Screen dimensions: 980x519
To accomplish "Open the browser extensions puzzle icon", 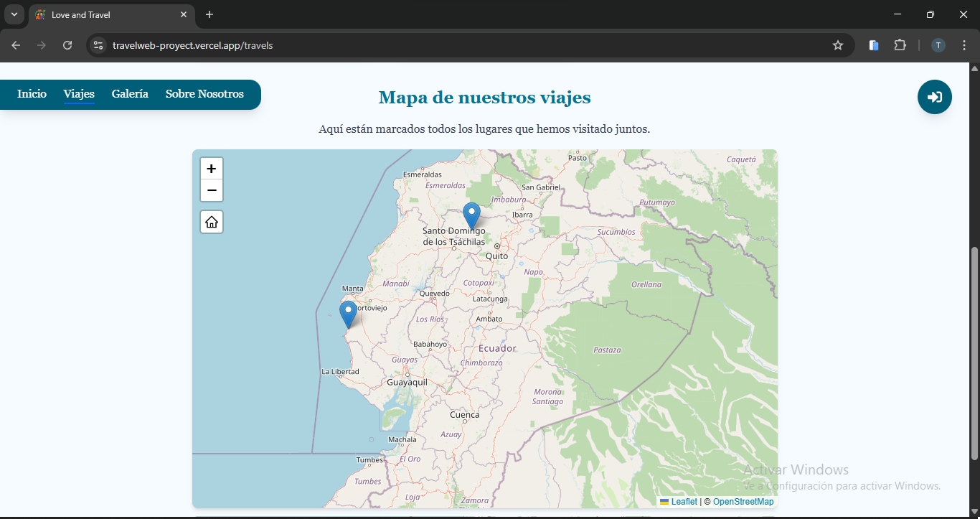I will click(900, 45).
